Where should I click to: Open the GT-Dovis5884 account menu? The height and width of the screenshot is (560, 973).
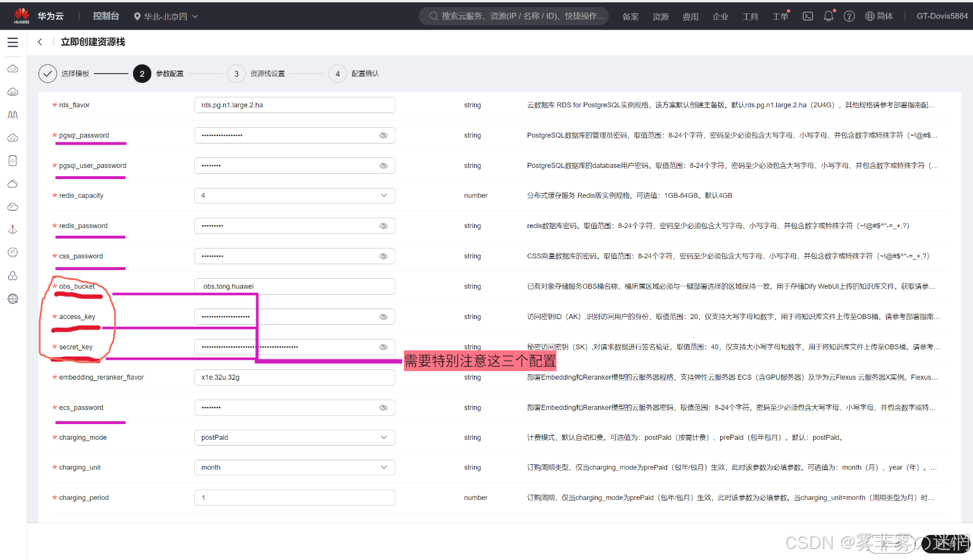click(x=941, y=16)
